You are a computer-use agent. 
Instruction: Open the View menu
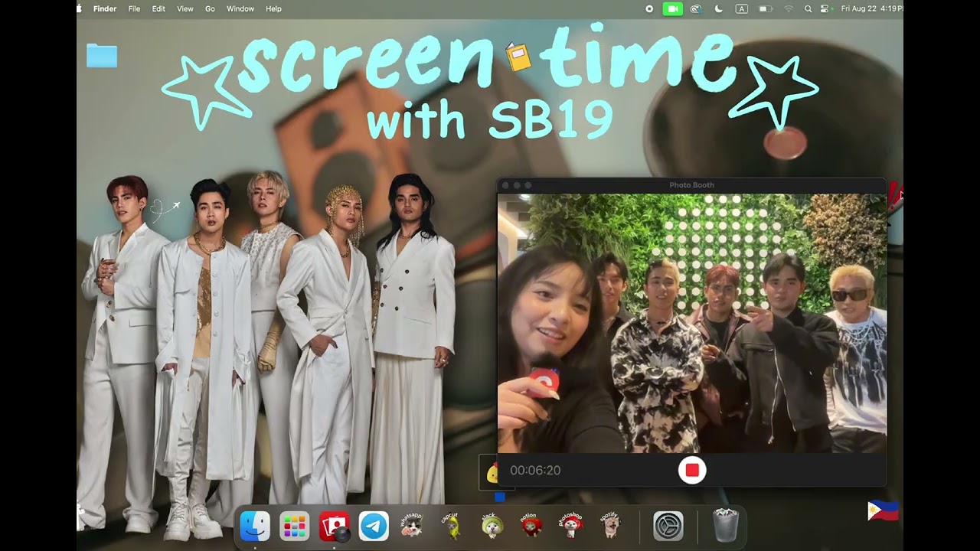[x=185, y=8]
